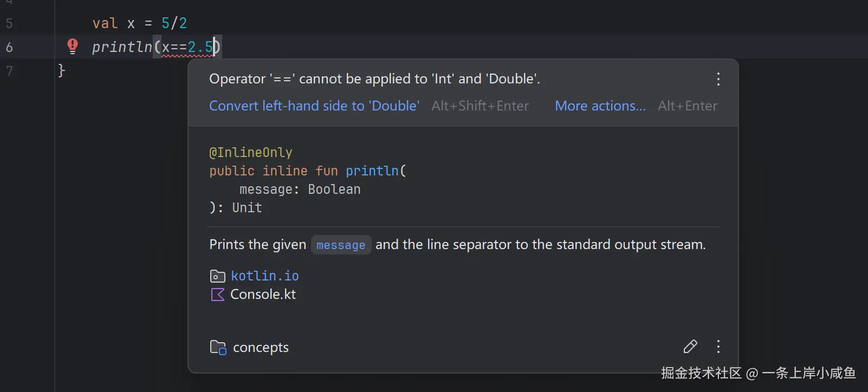Click the concepts module folder icon
This screenshot has width=868, height=392.
[x=218, y=347]
